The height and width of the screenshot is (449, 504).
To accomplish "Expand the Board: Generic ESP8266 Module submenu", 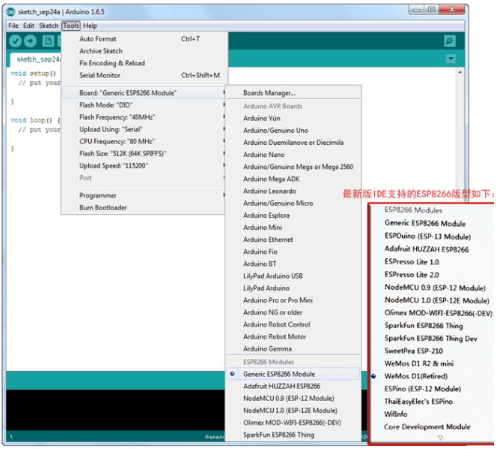I will pos(145,93).
